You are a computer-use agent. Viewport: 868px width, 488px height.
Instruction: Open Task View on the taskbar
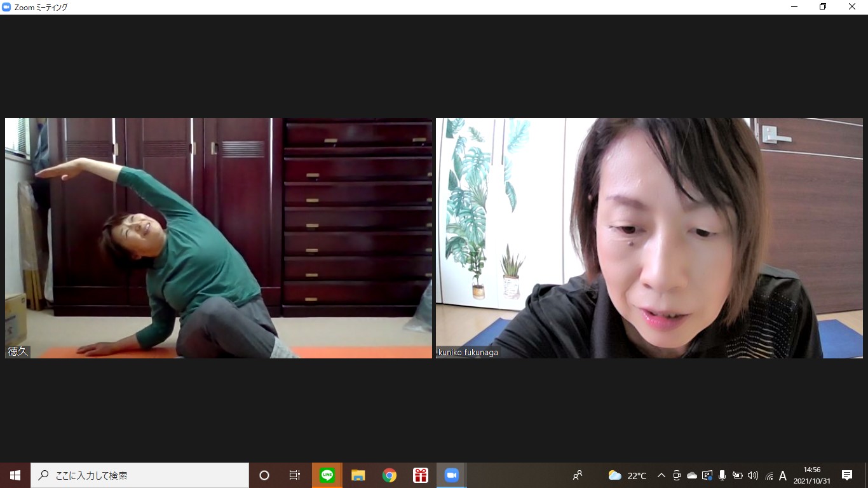(295, 475)
